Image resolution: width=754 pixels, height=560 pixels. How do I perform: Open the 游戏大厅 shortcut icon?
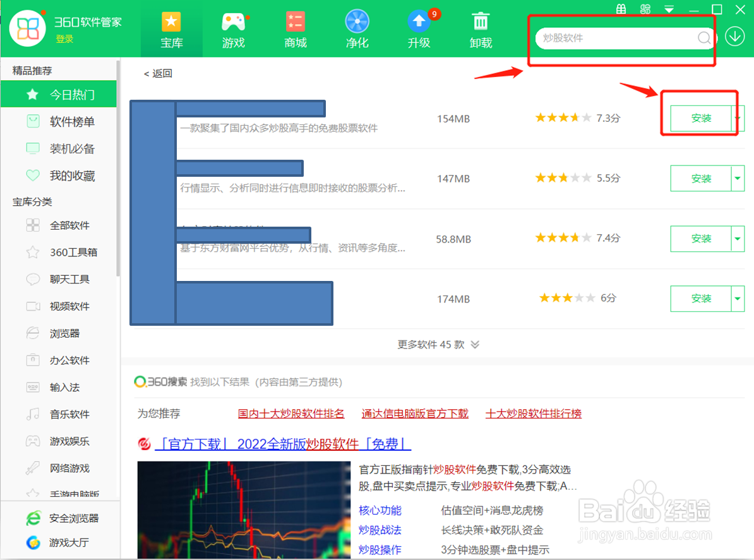click(x=33, y=543)
